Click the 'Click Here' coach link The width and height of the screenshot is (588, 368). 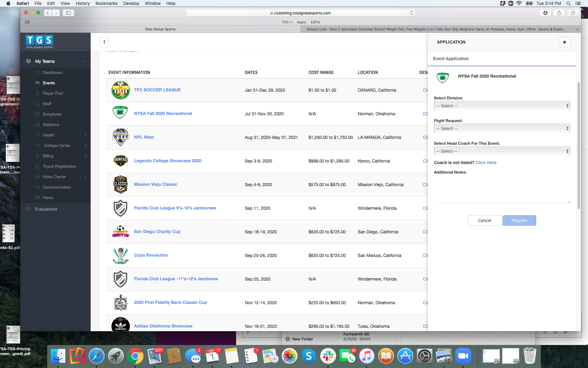coord(486,163)
